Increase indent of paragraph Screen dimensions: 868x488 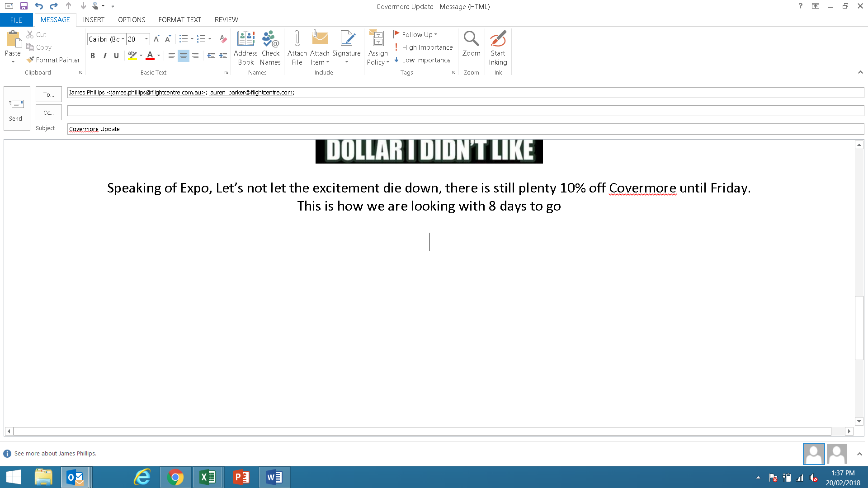[223, 56]
